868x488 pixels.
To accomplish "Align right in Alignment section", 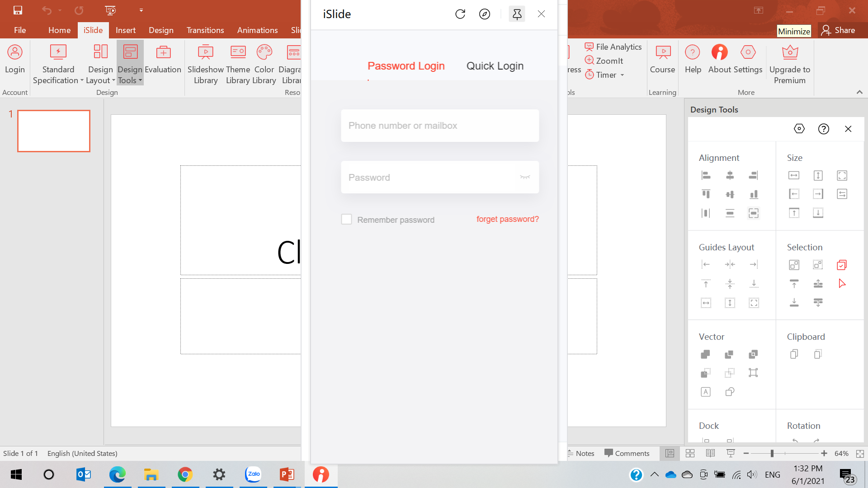I will [x=754, y=175].
